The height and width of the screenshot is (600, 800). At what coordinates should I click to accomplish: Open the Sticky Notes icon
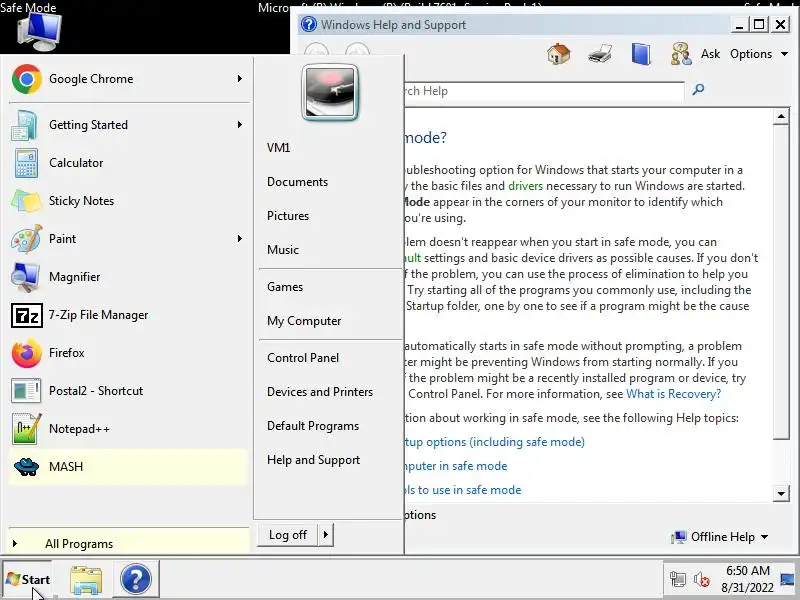click(26, 201)
